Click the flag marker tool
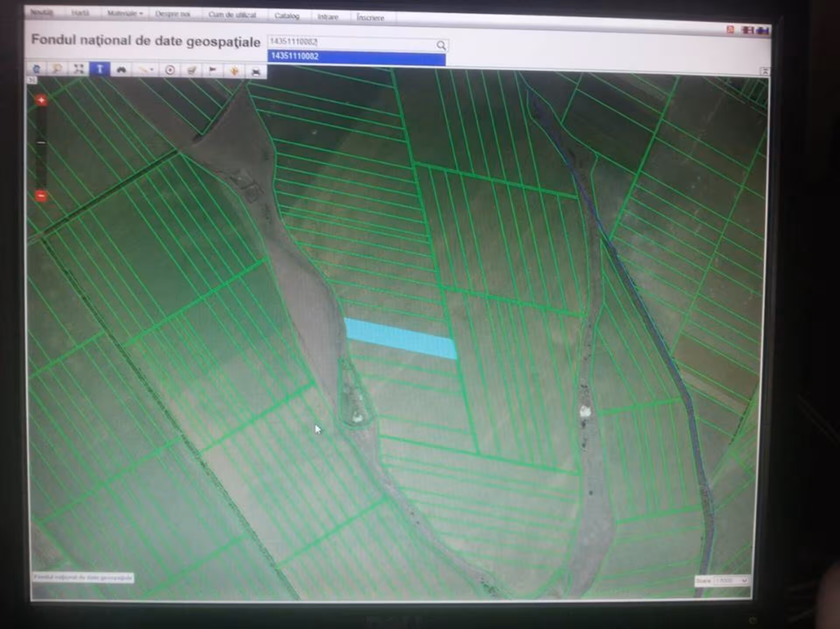840x629 pixels. [x=213, y=70]
